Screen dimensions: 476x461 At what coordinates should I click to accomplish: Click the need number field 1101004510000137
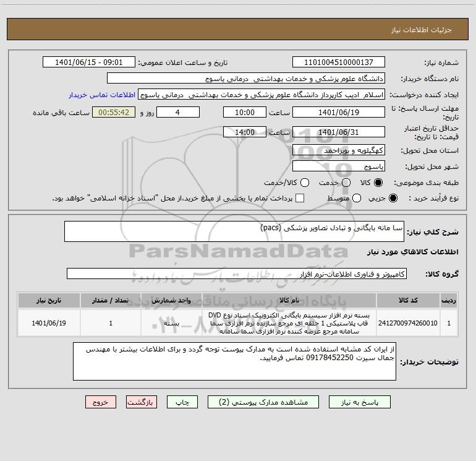click(339, 62)
